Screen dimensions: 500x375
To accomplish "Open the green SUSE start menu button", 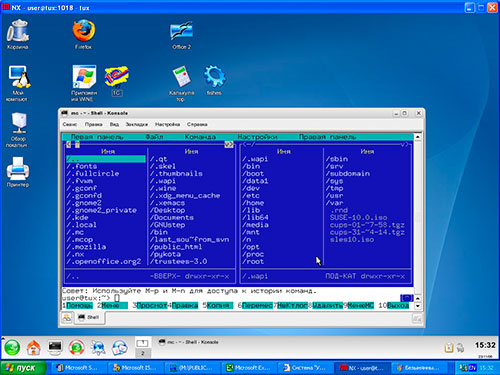I will (x=12, y=348).
